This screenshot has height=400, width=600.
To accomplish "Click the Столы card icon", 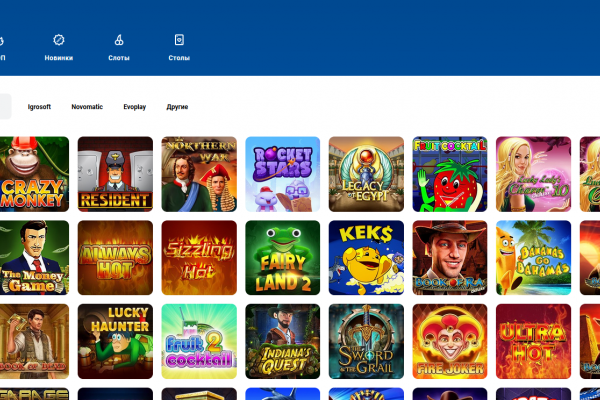I will pyautogui.click(x=179, y=40).
